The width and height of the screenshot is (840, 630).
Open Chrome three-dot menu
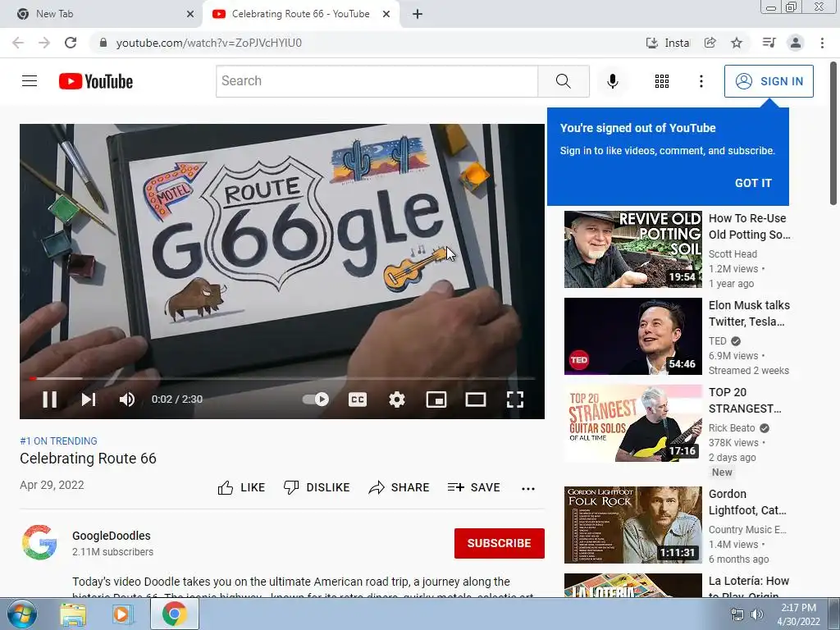822,43
